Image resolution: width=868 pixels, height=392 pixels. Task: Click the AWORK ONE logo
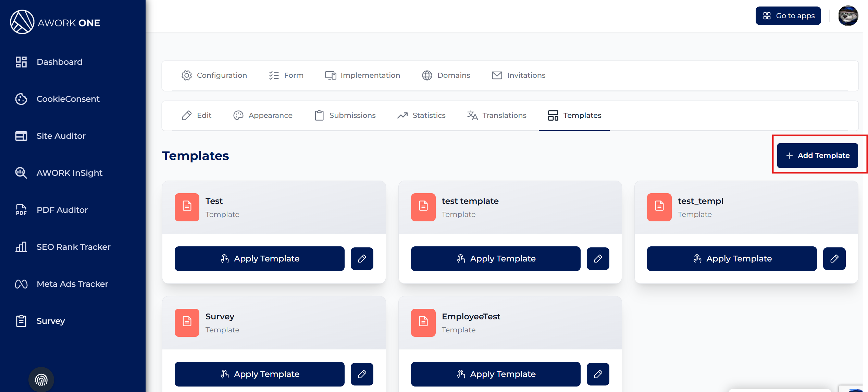[55, 22]
